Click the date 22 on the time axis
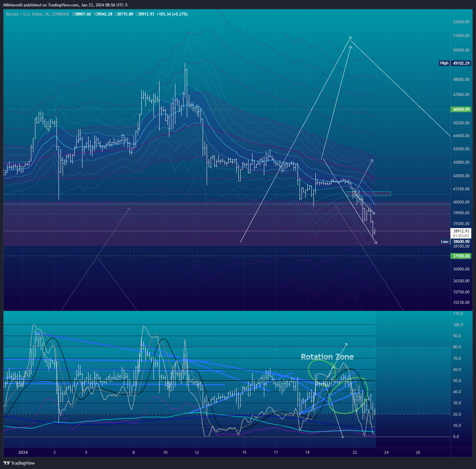Image resolution: width=476 pixels, height=469 pixels. pyautogui.click(x=355, y=452)
